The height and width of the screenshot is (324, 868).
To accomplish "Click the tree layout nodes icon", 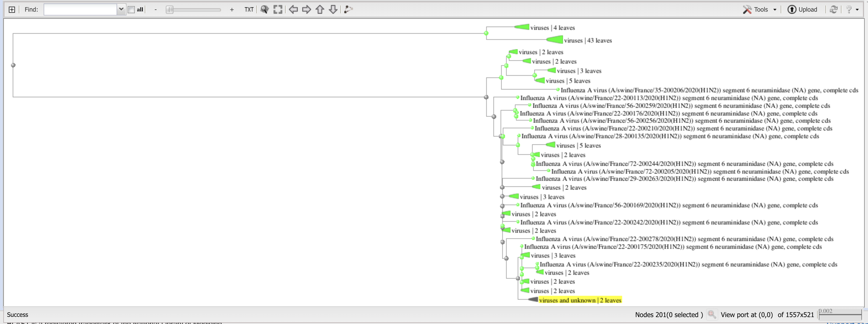I will [x=348, y=9].
